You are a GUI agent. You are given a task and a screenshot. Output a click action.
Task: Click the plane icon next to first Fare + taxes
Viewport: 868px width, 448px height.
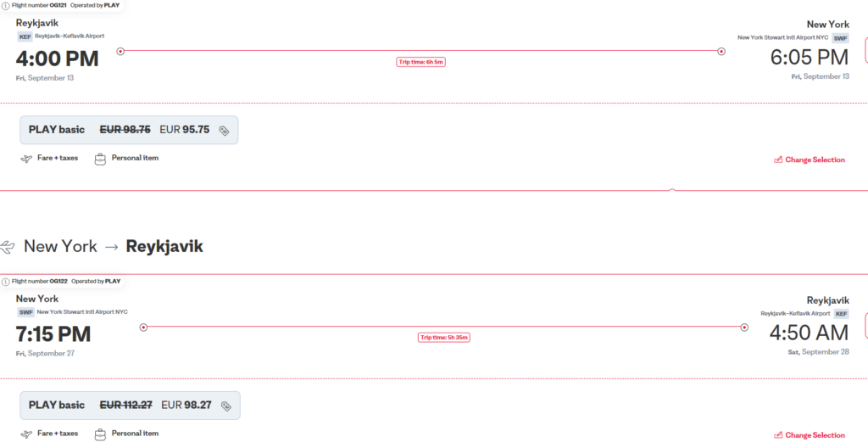[26, 160]
